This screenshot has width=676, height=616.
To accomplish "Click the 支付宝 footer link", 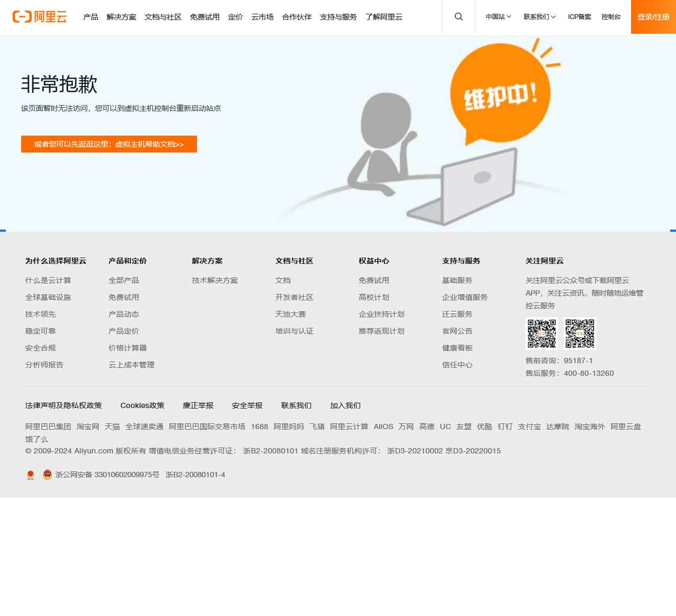I will [x=529, y=427].
